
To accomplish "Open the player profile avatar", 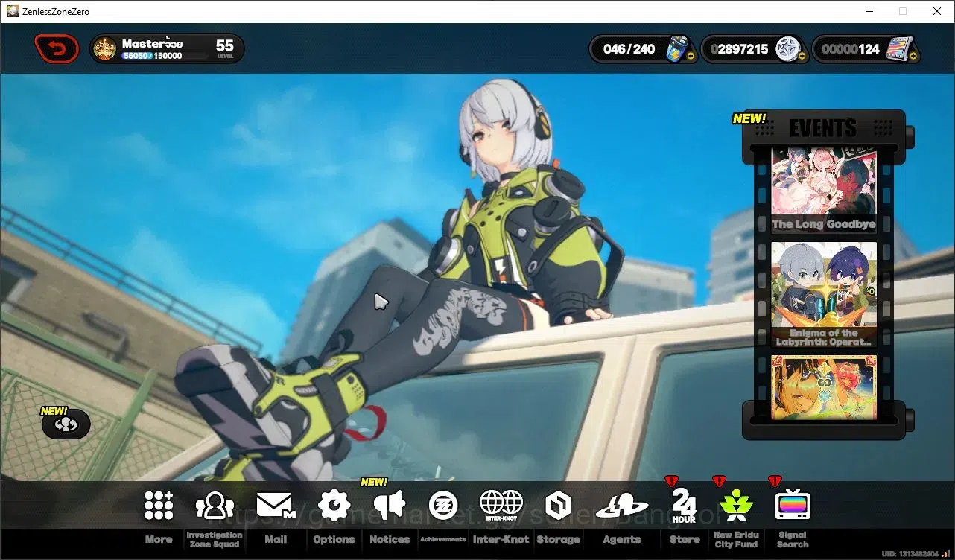I will click(x=105, y=49).
